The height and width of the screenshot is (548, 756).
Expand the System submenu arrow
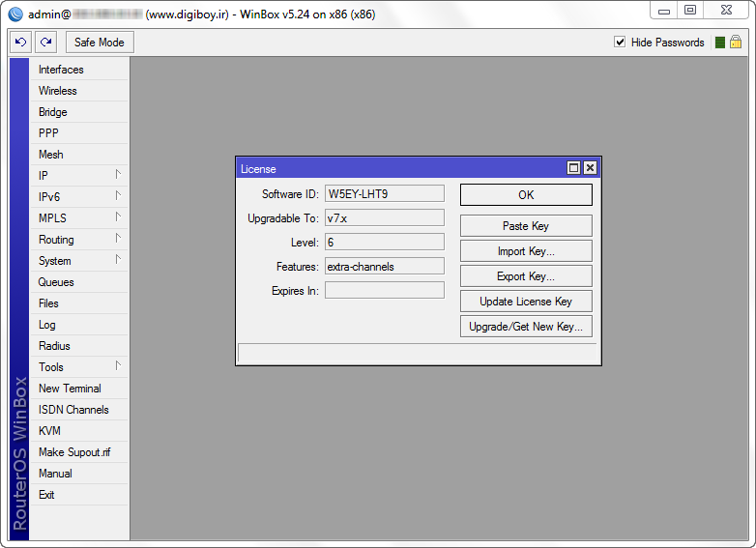pyautogui.click(x=118, y=259)
